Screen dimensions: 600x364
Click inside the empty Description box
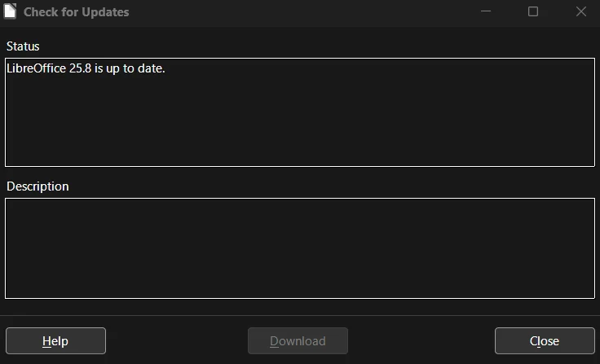coord(300,248)
